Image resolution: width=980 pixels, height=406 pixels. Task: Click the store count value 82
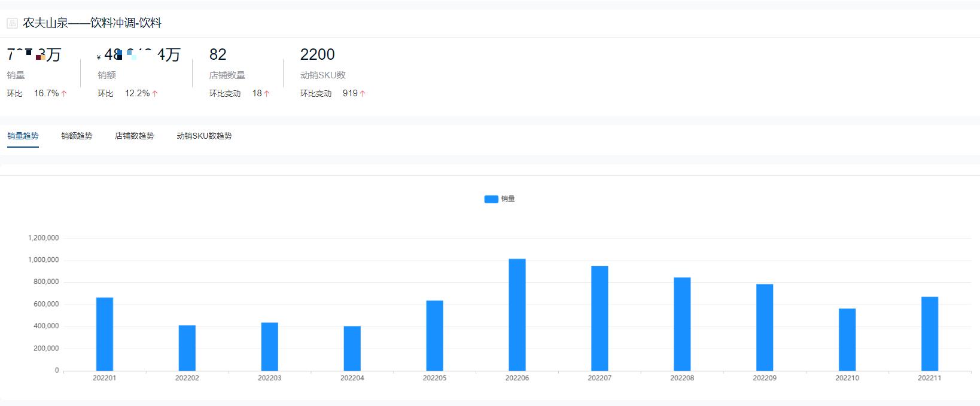(x=218, y=55)
